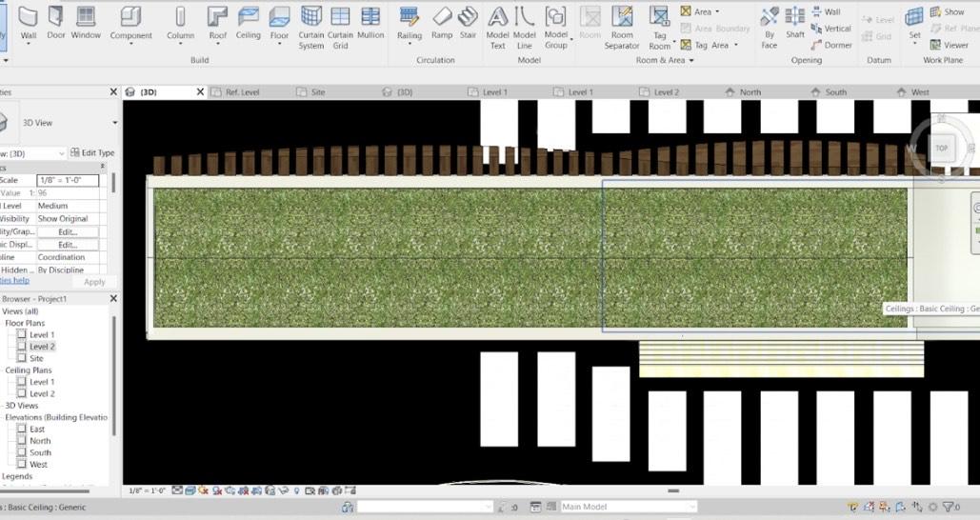Toggle the South elevation checkbox
Screen dimensions: 980x520
22,452
